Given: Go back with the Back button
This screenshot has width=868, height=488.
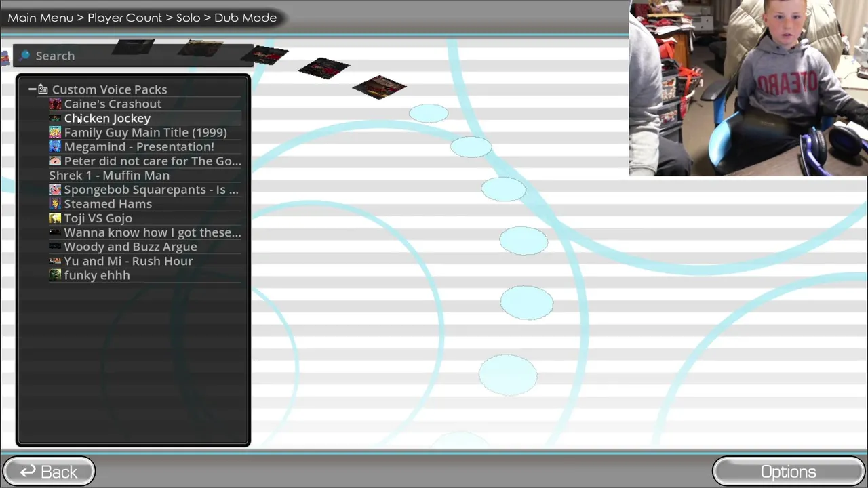Looking at the screenshot, I should point(49,472).
